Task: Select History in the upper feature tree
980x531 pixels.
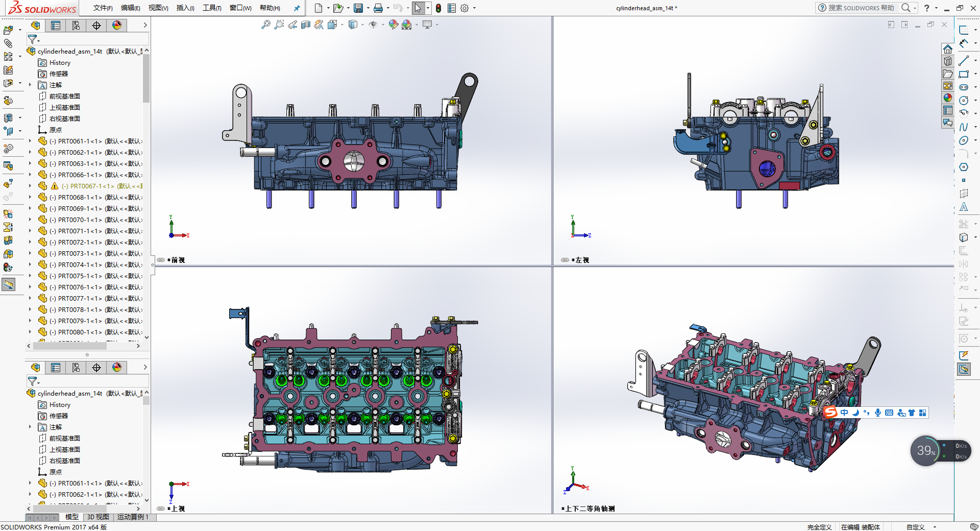Action: (x=60, y=62)
